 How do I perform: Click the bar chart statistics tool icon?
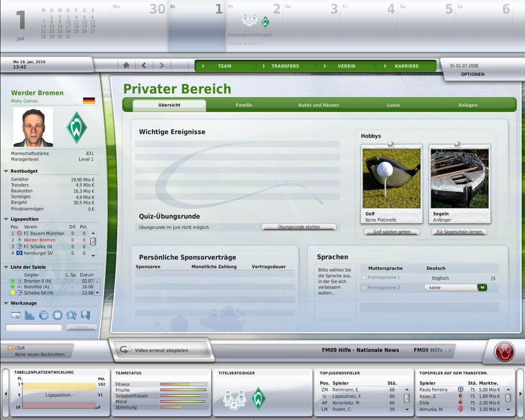pyautogui.click(x=30, y=316)
